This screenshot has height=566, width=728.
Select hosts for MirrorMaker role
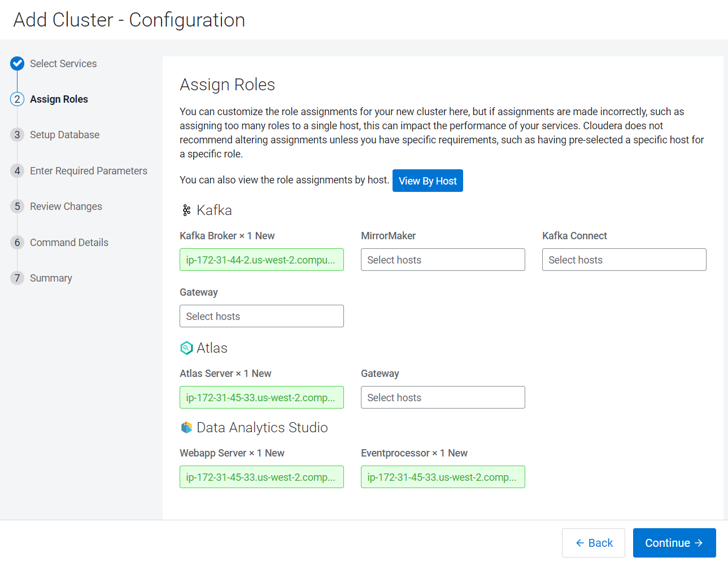[443, 260]
